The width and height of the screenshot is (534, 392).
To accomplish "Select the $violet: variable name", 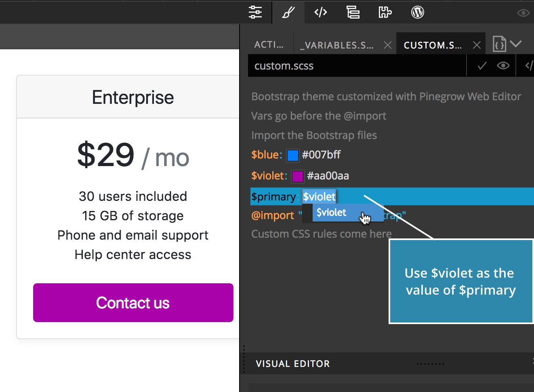I will [x=269, y=176].
